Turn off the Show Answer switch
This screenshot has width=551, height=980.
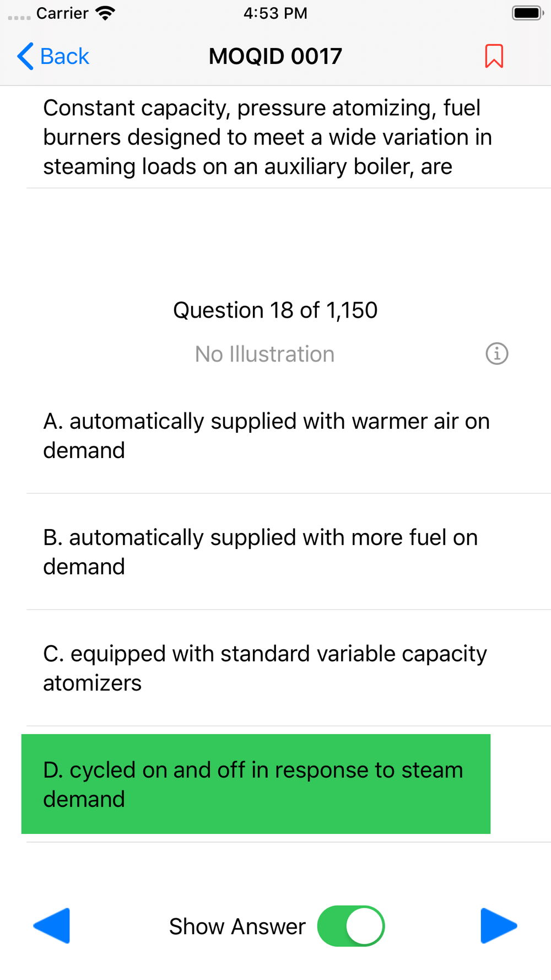pos(351,926)
